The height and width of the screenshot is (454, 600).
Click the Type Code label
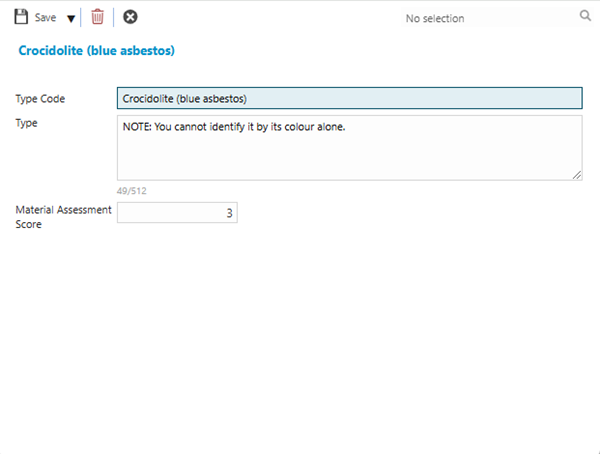[40, 99]
